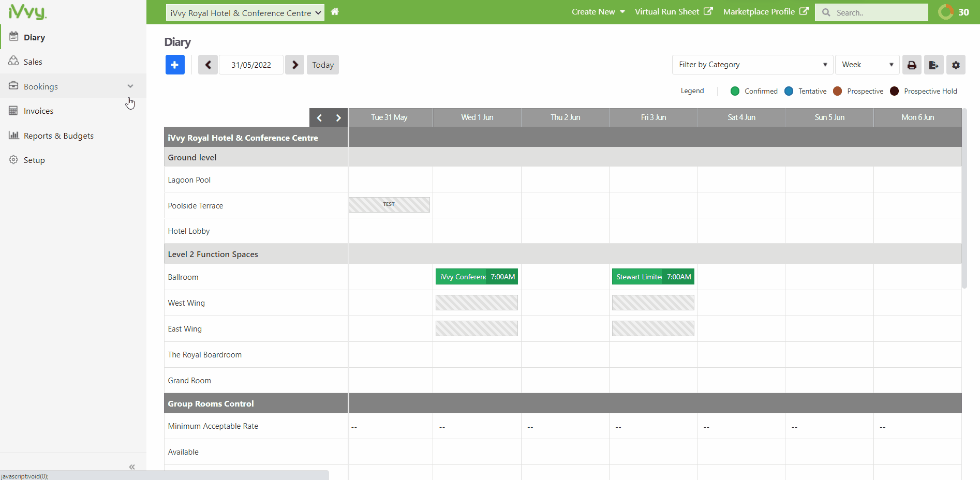Open Setup in sidebar

34,160
